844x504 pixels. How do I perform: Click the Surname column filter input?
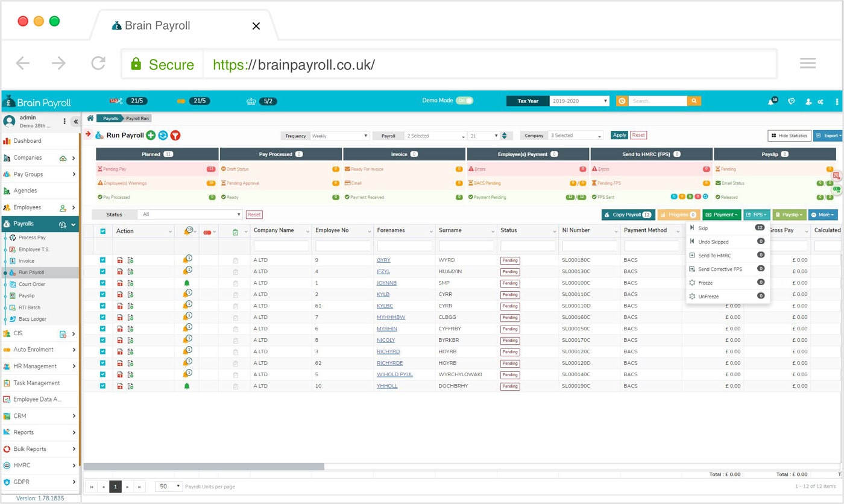point(465,246)
